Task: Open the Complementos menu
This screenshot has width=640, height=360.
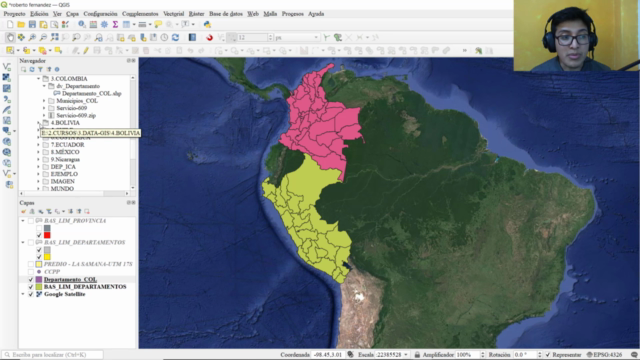Action: tap(140, 14)
